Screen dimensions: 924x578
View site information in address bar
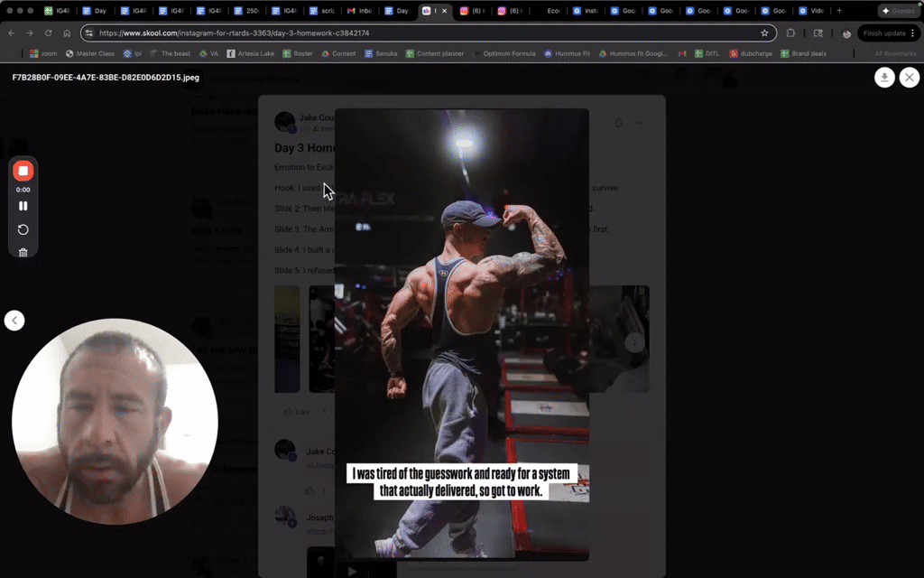(89, 33)
